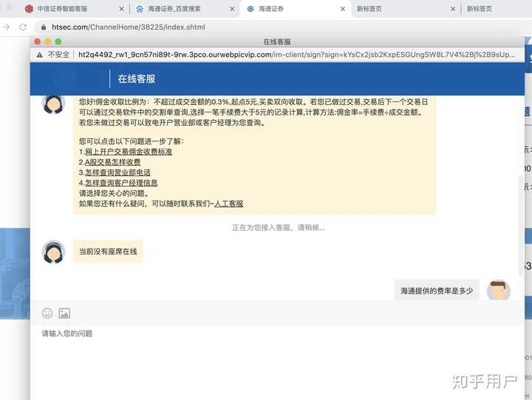The width and height of the screenshot is (532, 400).
Task: Click the image upload icon
Action: 64,313
